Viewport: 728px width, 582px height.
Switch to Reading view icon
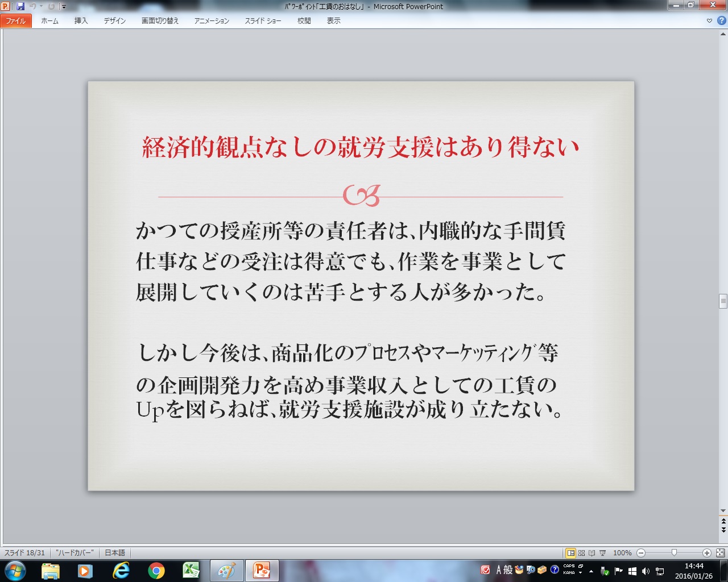click(591, 552)
